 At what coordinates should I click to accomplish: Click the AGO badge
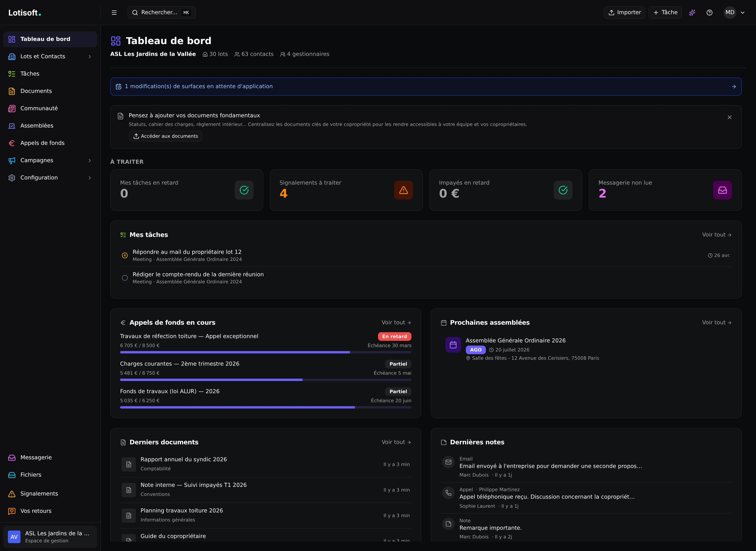(x=475, y=350)
